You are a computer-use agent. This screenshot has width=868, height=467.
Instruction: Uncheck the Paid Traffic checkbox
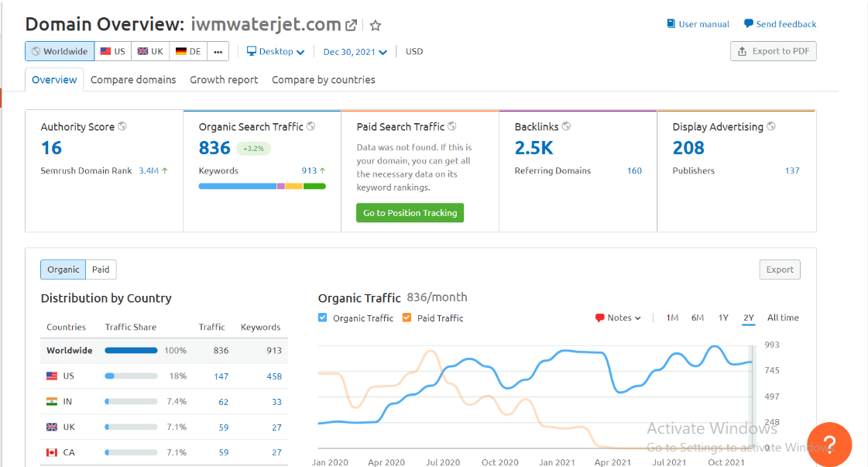click(x=407, y=318)
